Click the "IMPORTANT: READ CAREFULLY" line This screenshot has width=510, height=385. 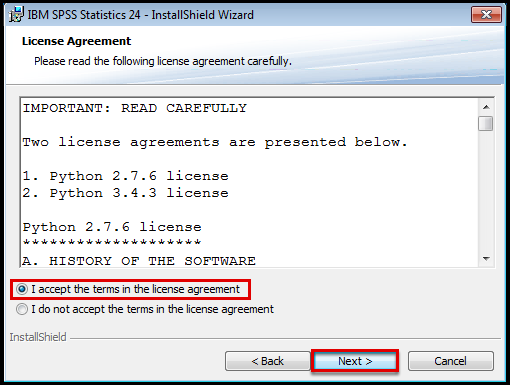click(135, 108)
